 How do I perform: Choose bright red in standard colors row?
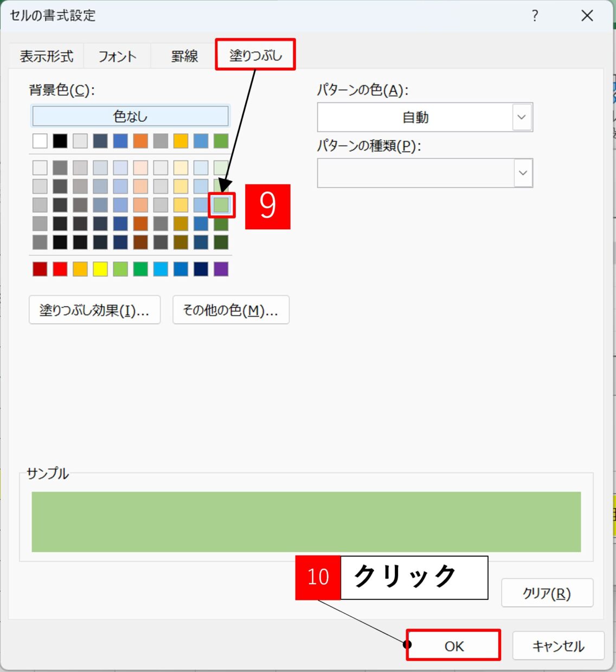click(x=60, y=269)
